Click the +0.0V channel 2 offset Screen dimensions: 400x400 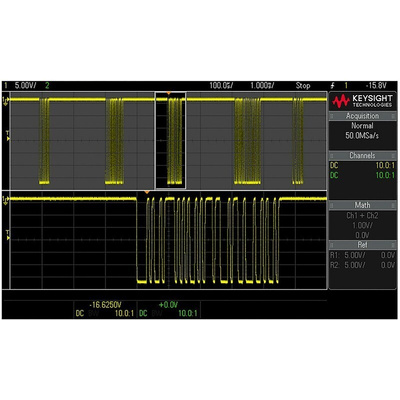(x=168, y=305)
